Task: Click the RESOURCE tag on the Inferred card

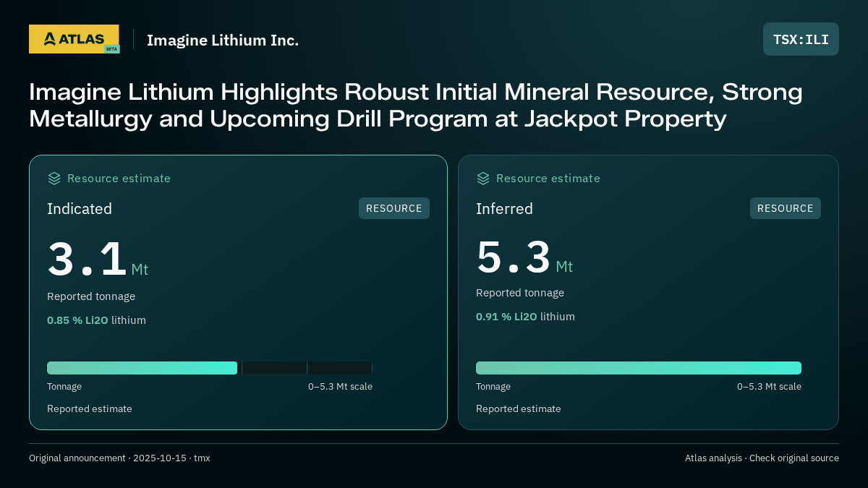Action: [786, 208]
